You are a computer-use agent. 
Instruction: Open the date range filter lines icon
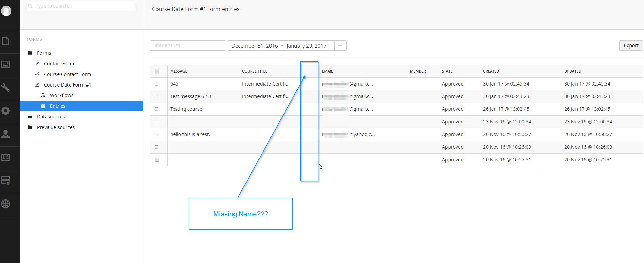click(341, 45)
